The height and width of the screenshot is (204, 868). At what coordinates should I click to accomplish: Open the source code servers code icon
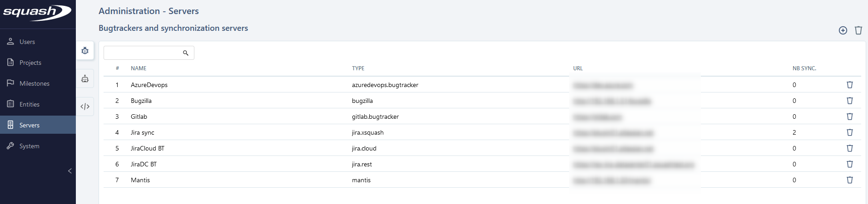[85, 107]
